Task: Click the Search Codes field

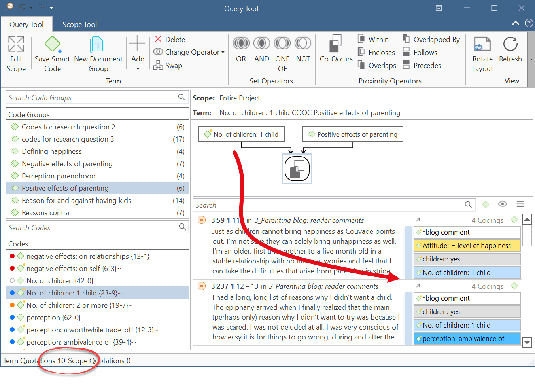Action: click(96, 227)
